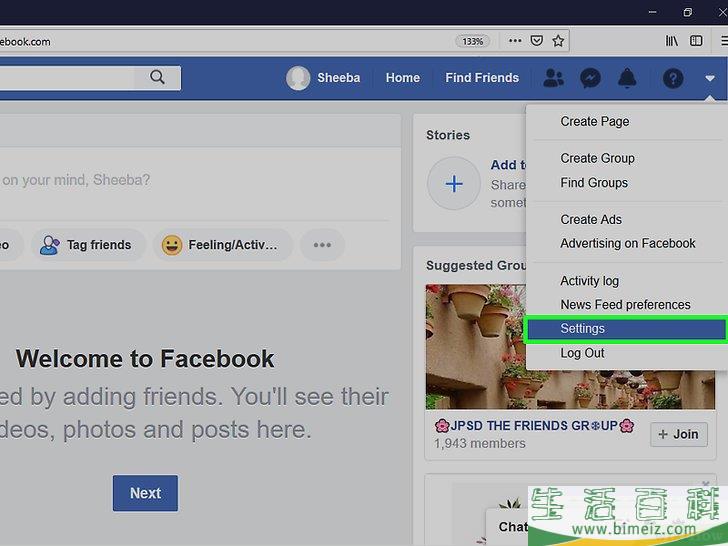Open more post options ellipsis button
The image size is (728, 546).
click(322, 245)
